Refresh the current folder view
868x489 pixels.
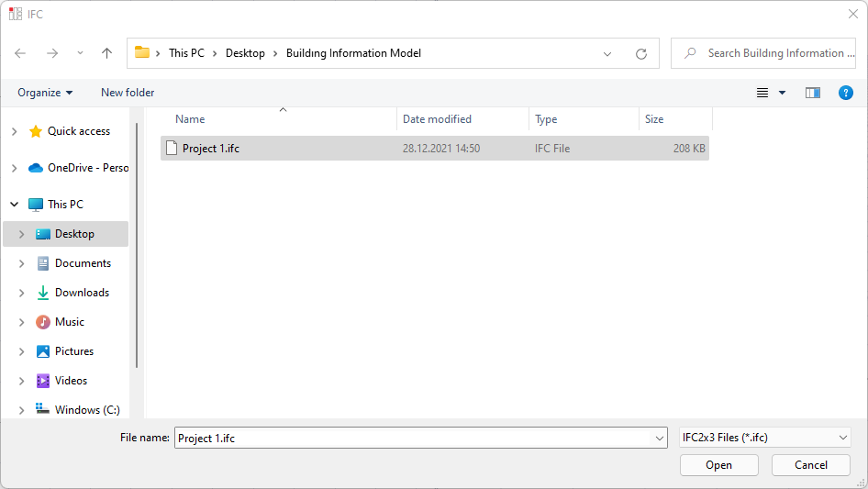(641, 54)
